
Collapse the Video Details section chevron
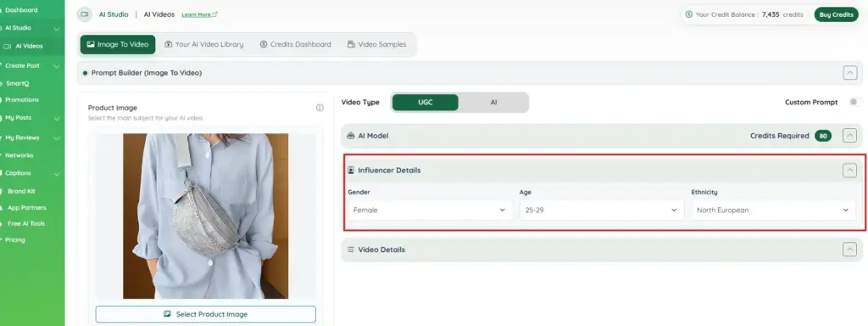click(849, 250)
